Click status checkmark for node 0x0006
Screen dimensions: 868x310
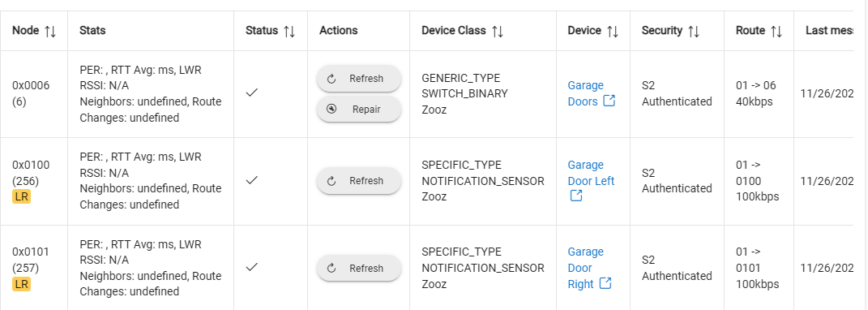[x=252, y=93]
